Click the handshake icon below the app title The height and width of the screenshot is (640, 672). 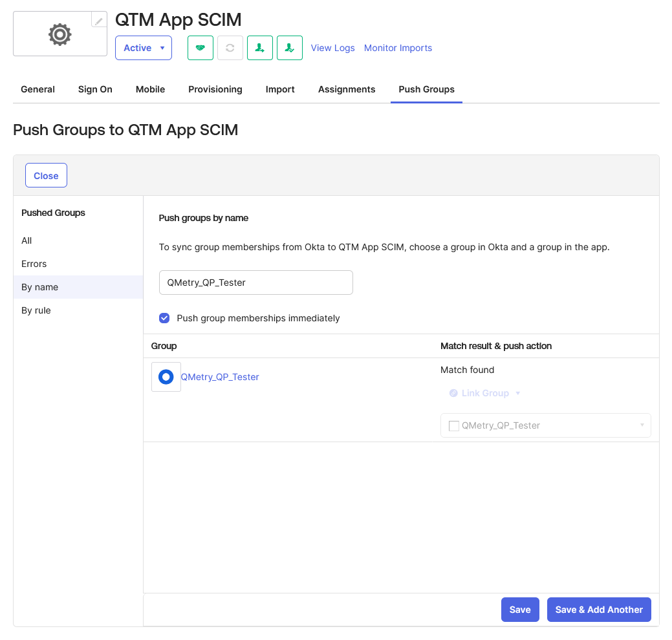pyautogui.click(x=200, y=48)
